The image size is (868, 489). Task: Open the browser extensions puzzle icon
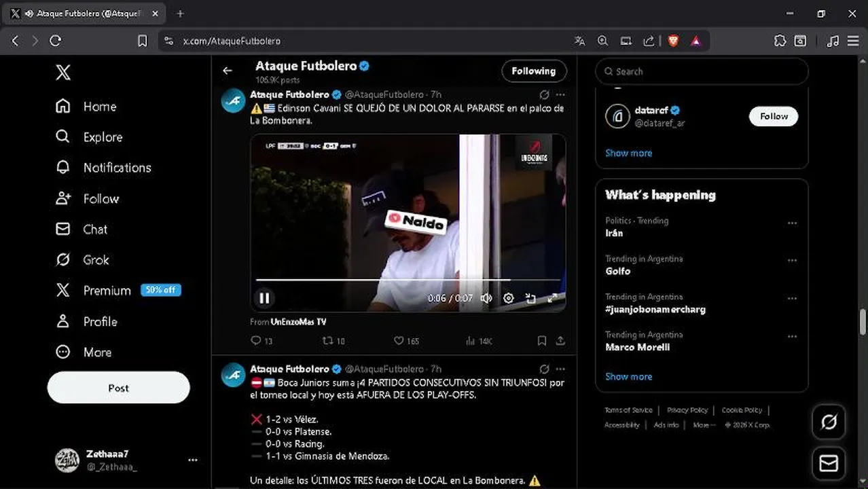[x=779, y=41]
